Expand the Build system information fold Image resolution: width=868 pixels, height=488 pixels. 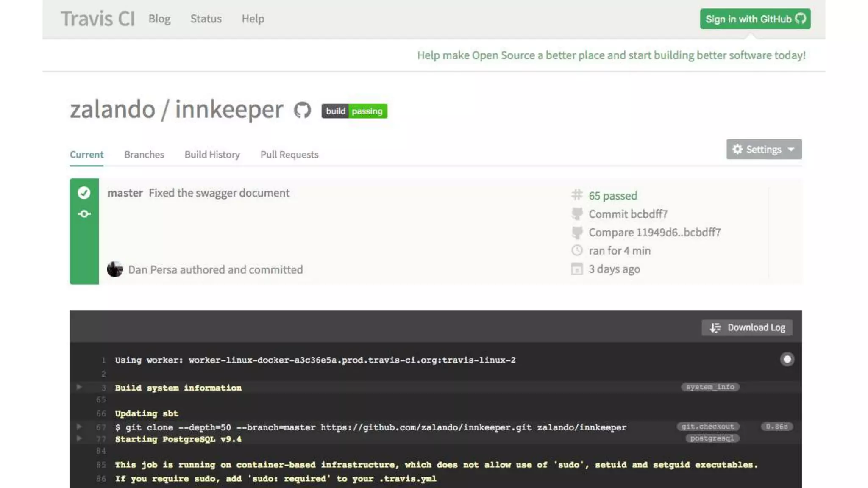coord(79,387)
